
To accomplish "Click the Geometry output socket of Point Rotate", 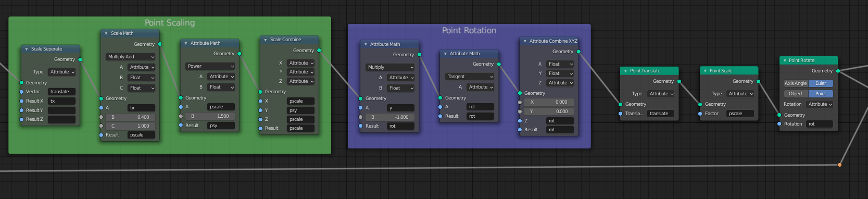I will pyautogui.click(x=838, y=71).
